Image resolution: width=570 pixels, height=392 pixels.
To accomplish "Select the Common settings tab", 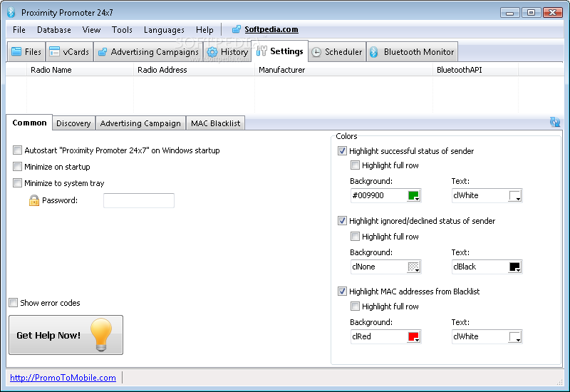I will tap(29, 123).
